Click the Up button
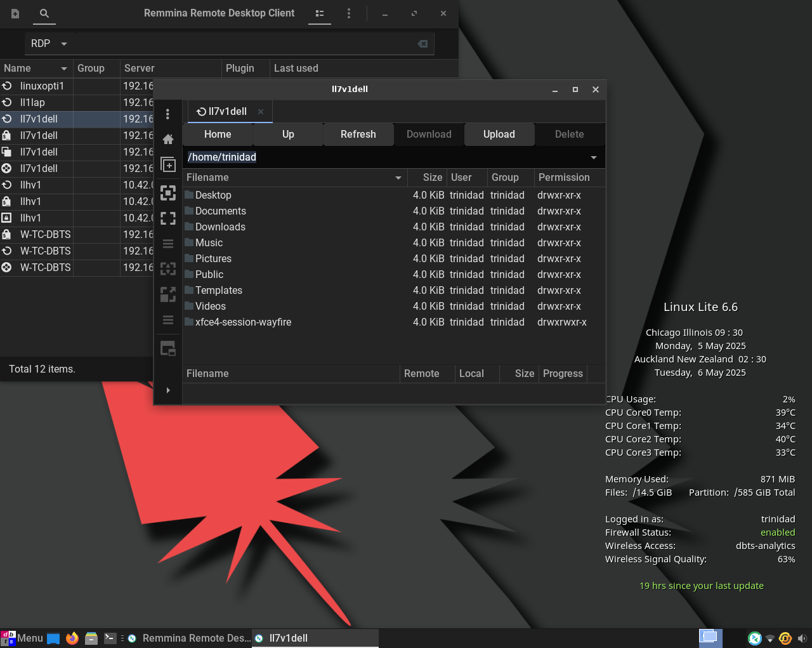The width and height of the screenshot is (812, 648). point(288,135)
